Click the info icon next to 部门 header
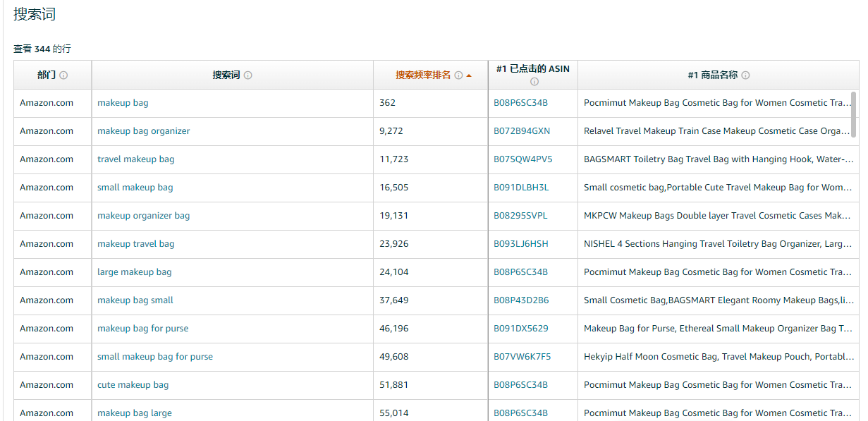 click(x=63, y=75)
